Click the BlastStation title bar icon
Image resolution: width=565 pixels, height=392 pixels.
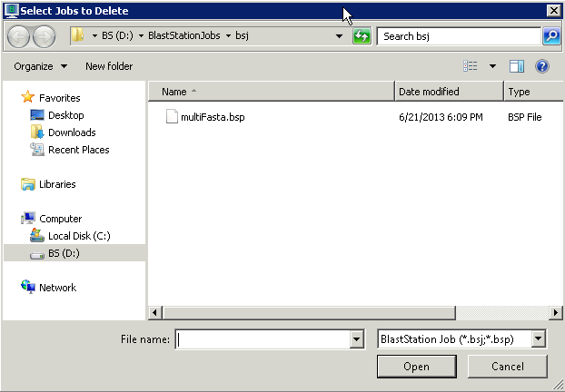point(11,11)
